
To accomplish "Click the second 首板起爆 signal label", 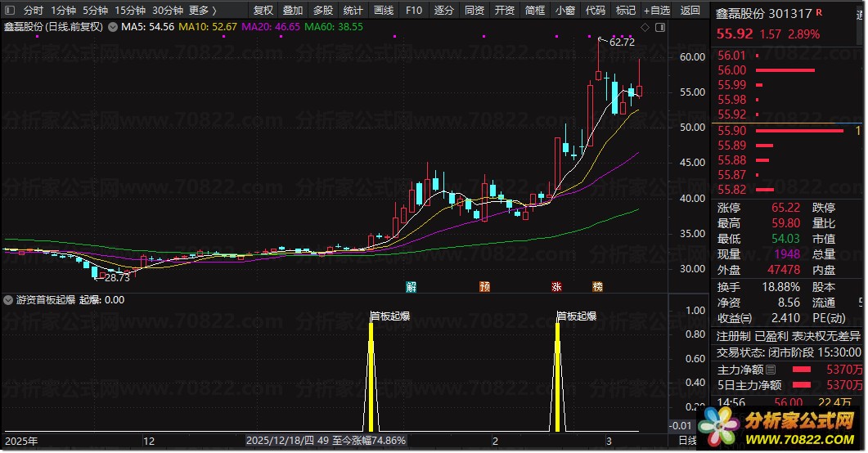I will click(576, 316).
